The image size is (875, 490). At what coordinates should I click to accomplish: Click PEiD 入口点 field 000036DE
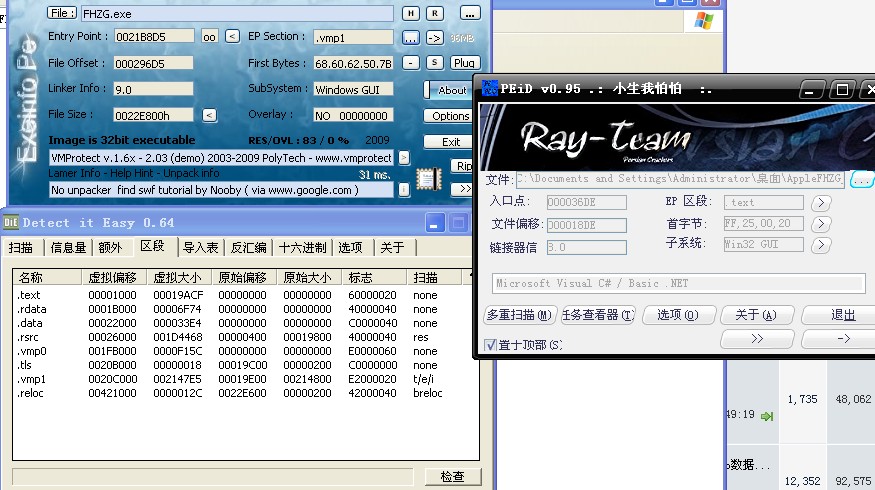click(586, 202)
